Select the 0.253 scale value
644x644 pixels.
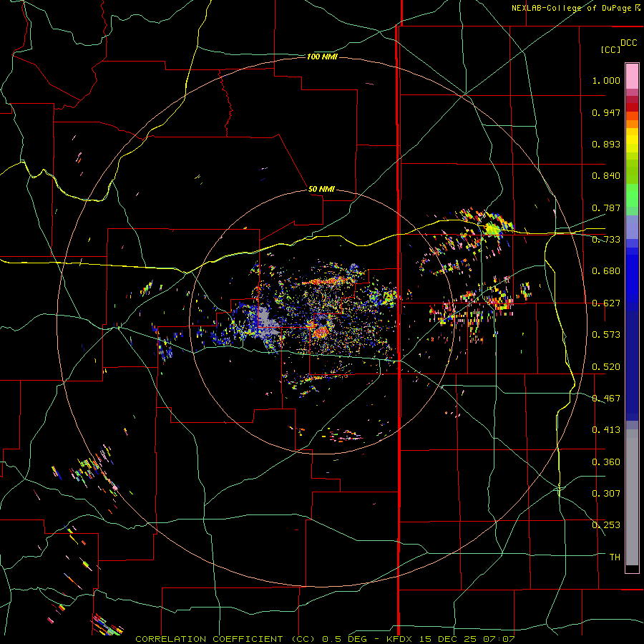(606, 525)
